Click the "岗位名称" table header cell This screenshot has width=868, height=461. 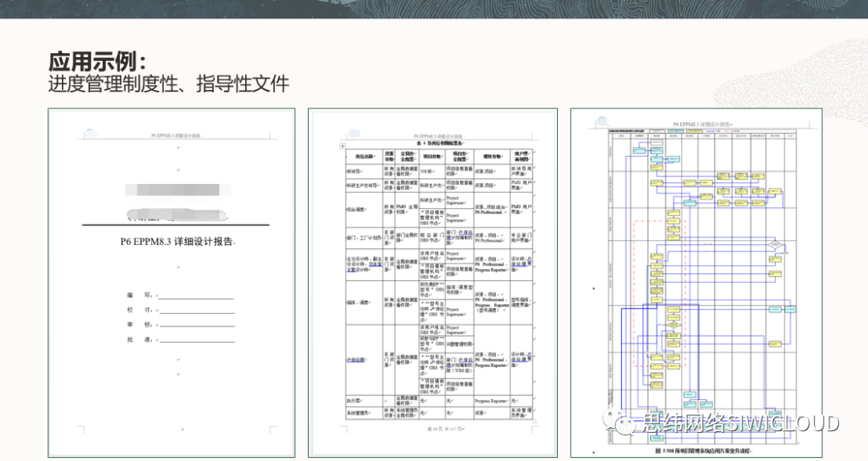(364, 157)
